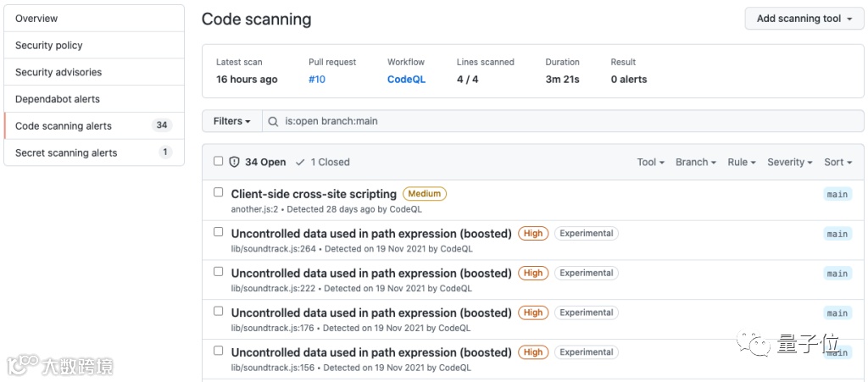This screenshot has height=382, width=868.
Task: Check the Client-side cross-site scripting alert
Action: click(219, 192)
